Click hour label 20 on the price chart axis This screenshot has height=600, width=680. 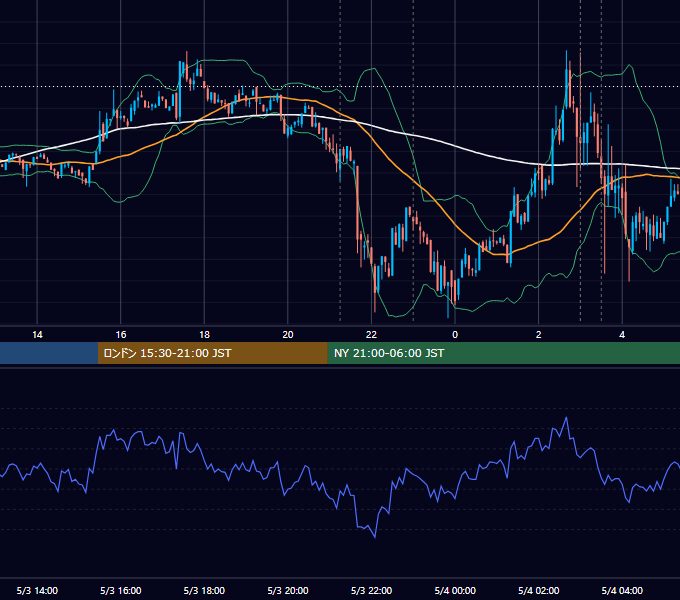tap(288, 334)
